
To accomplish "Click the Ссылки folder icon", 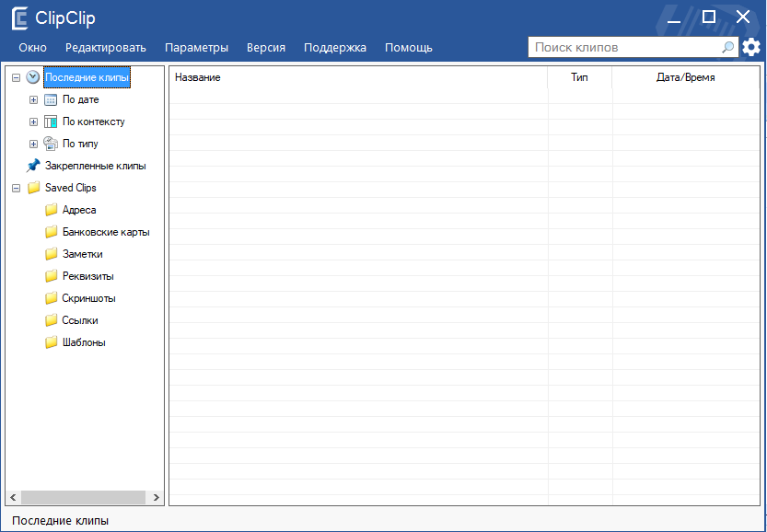I will click(x=51, y=320).
